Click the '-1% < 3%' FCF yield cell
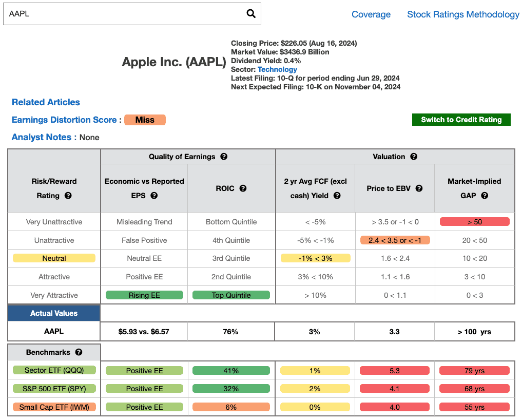 coord(316,258)
